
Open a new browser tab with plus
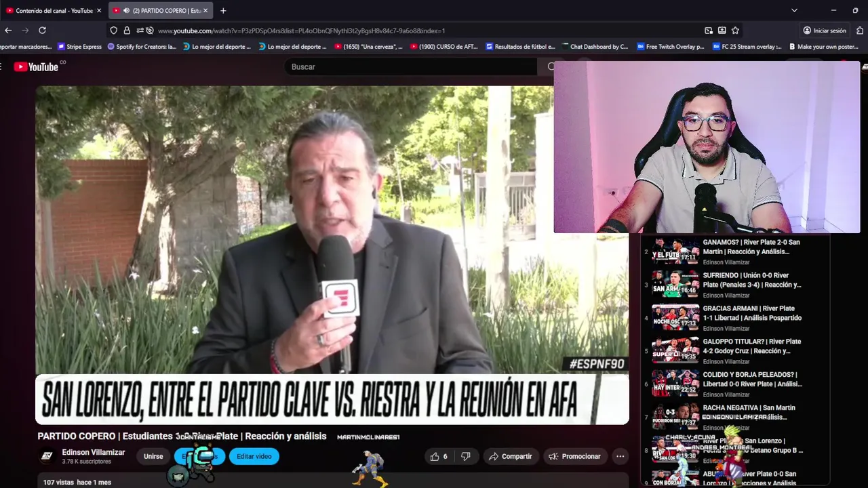tap(223, 10)
